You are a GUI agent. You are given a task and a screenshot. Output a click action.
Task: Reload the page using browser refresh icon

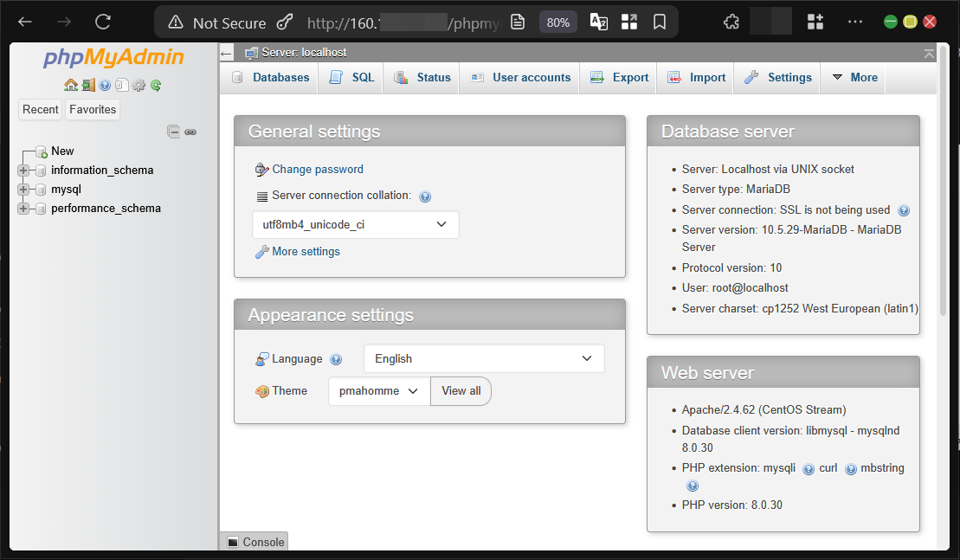click(103, 22)
